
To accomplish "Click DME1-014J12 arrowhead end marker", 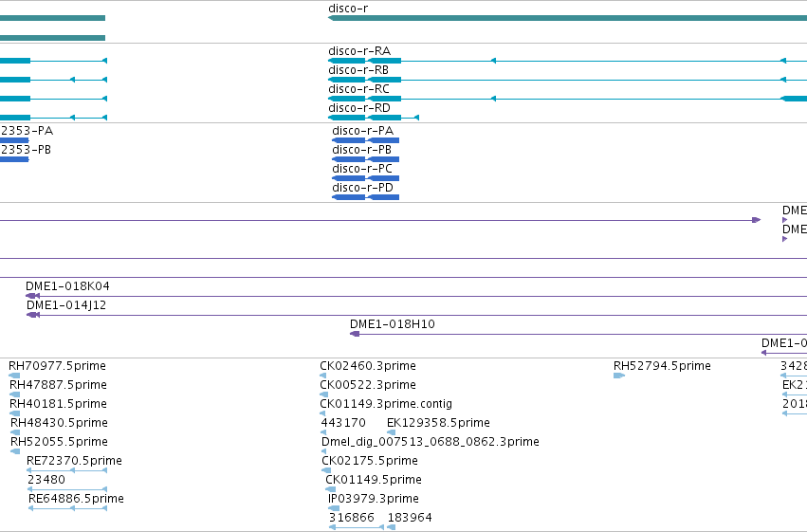I will [33, 315].
